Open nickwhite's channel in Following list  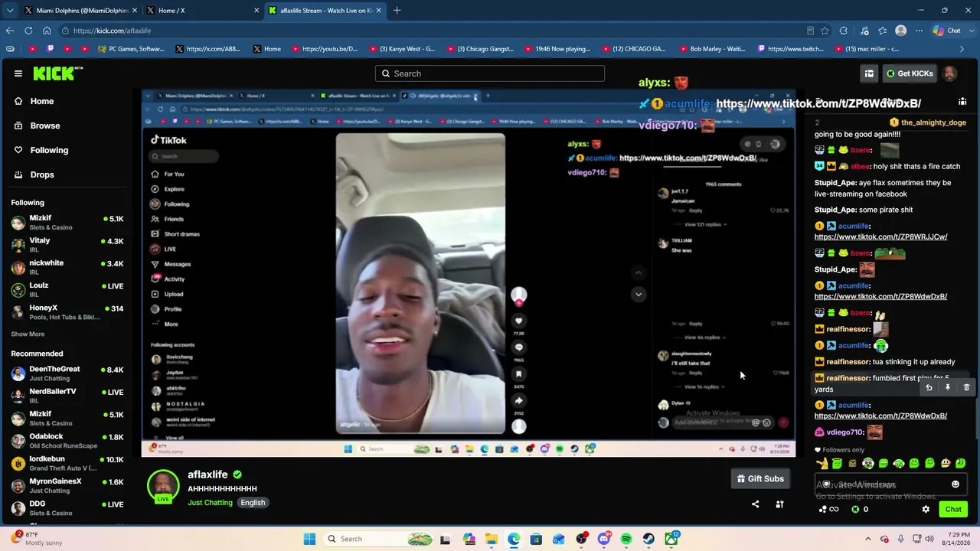[x=67, y=267]
